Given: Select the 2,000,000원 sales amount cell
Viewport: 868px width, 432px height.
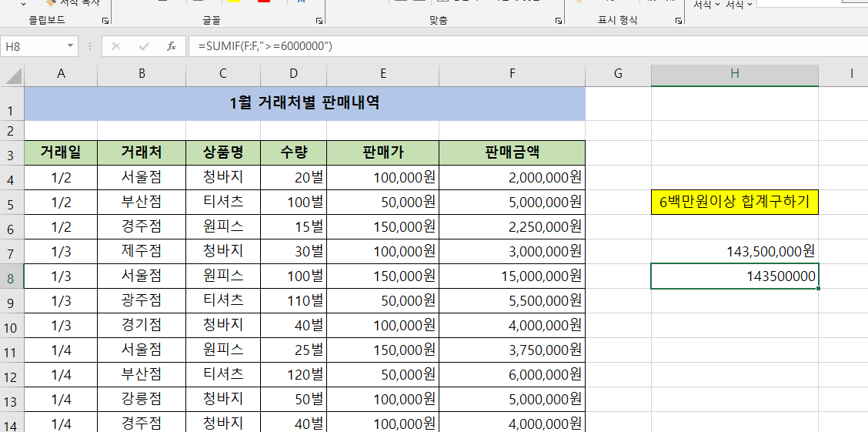Looking at the screenshot, I should 512,178.
